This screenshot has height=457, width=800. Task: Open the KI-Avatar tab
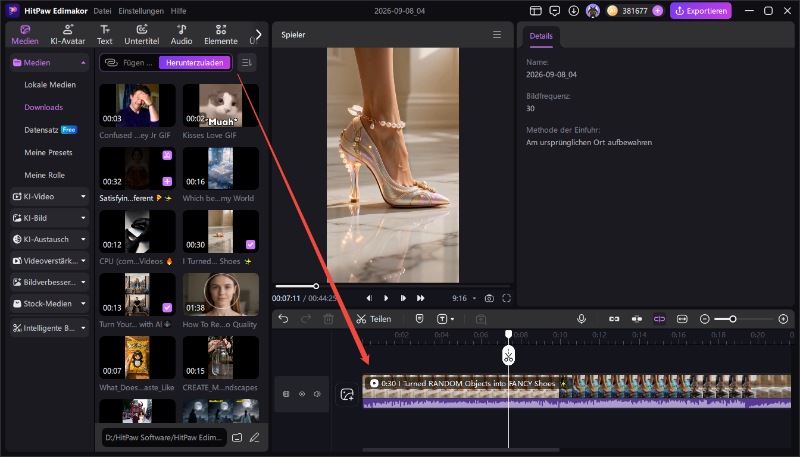click(x=67, y=35)
